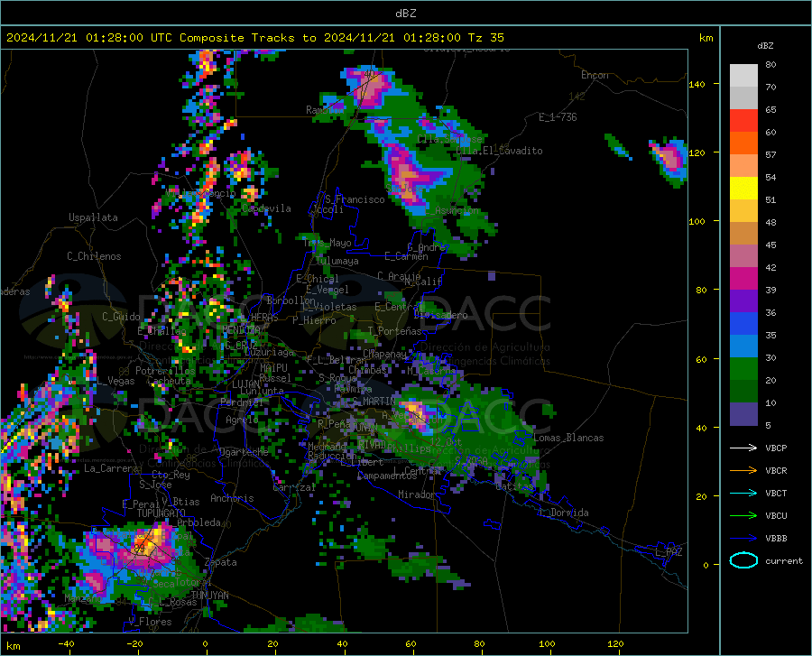Click the Vlla.El_Cavadito map label
The width and height of the screenshot is (812, 656).
(x=499, y=151)
